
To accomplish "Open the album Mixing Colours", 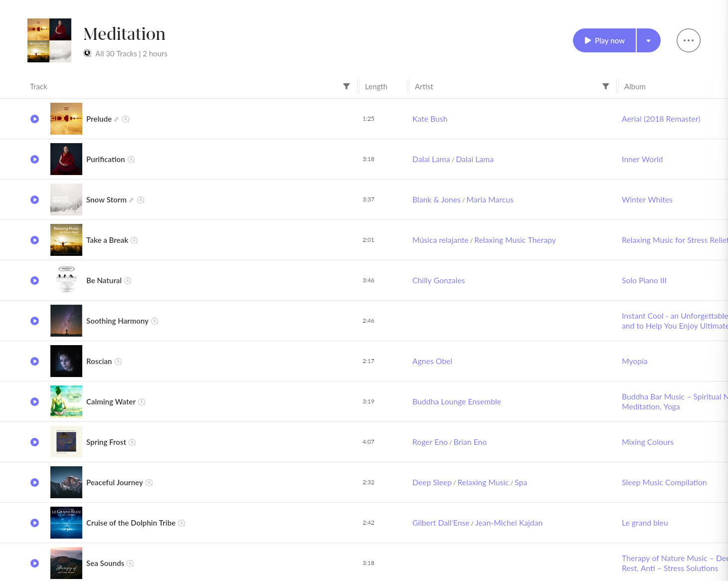I will coord(647,442).
